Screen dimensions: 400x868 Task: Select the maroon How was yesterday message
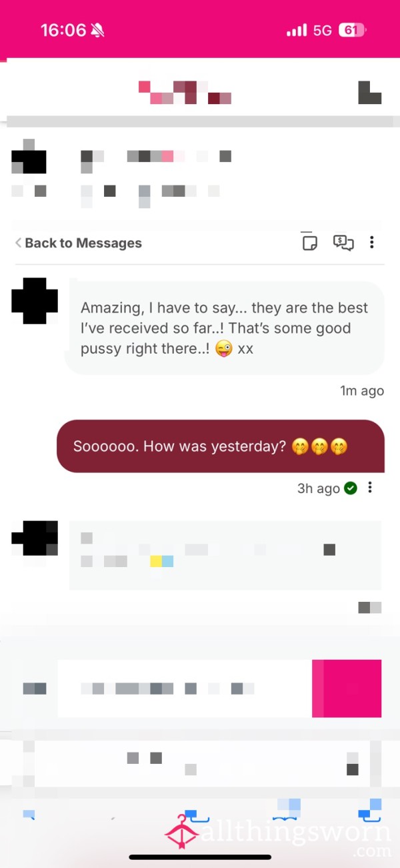point(221,446)
